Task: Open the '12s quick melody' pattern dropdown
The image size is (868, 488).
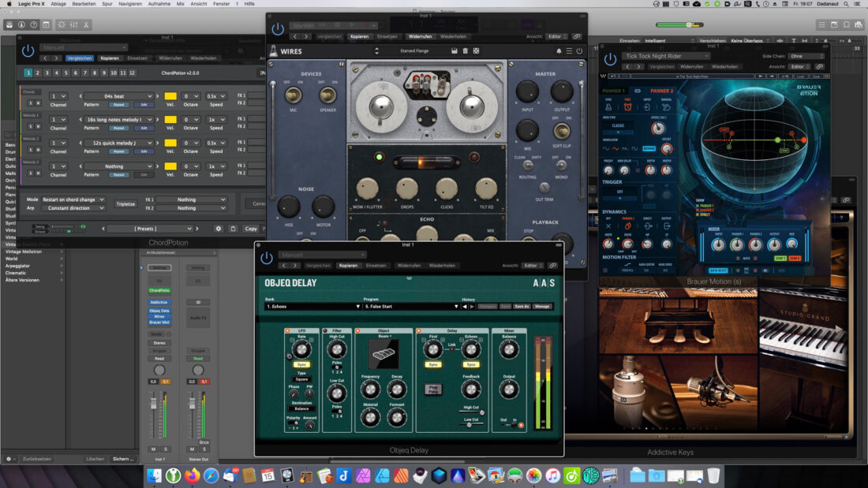Action: [119, 143]
